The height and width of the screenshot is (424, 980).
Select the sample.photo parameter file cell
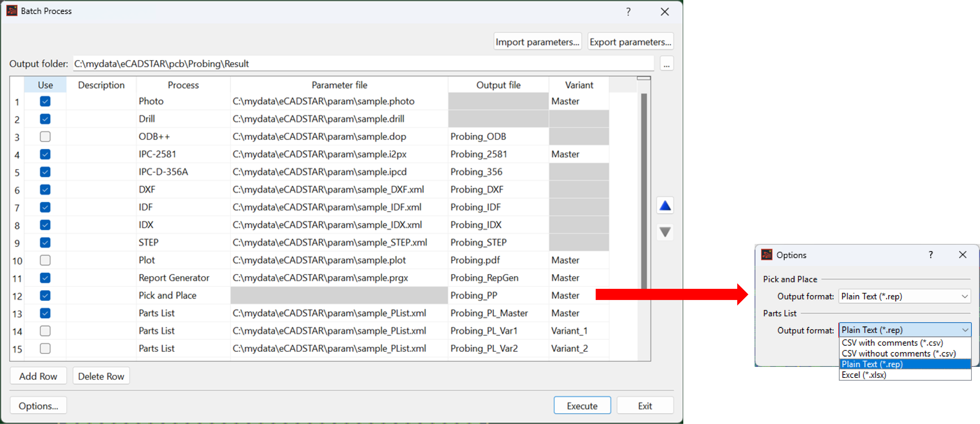(339, 101)
